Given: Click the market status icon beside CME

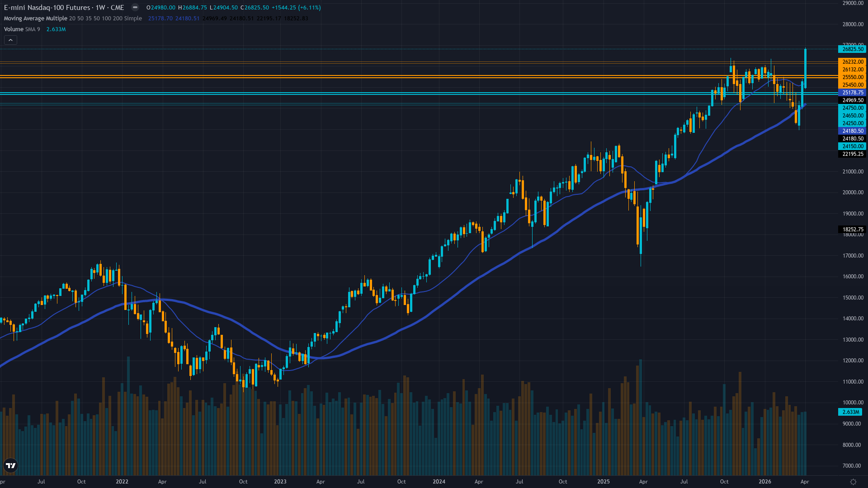Looking at the screenshot, I should [135, 7].
